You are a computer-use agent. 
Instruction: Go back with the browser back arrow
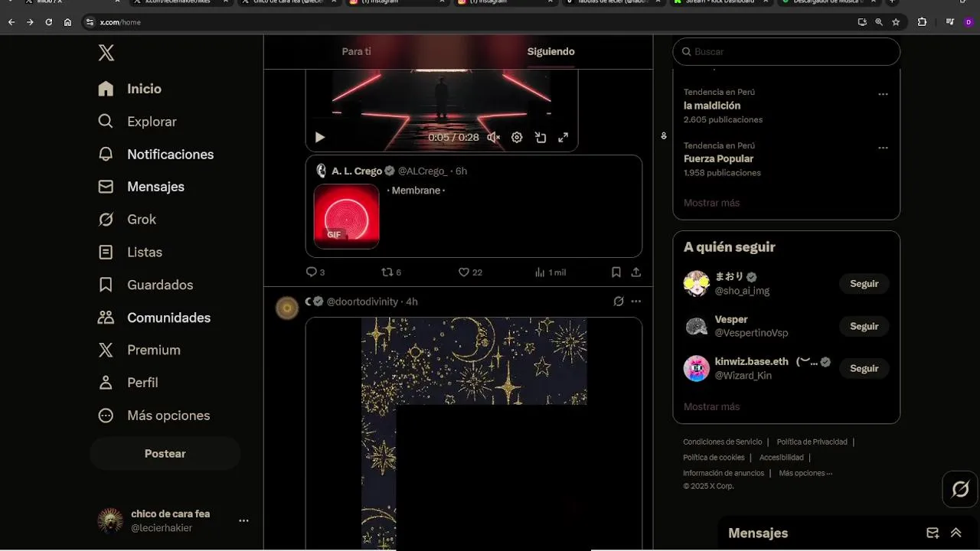(x=11, y=22)
